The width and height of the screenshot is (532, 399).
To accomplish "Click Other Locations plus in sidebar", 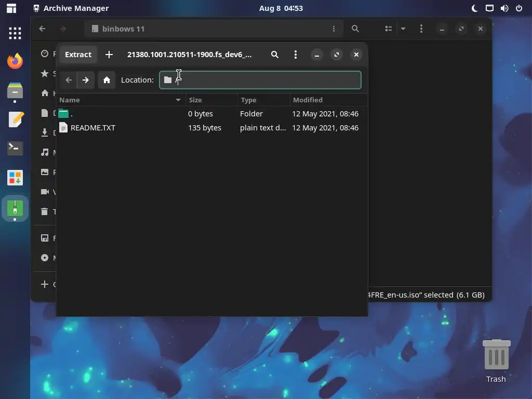I will (45, 284).
